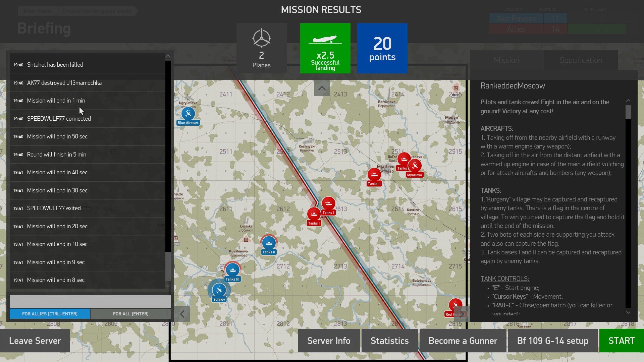
Task: Click the green START button
Action: click(x=622, y=341)
